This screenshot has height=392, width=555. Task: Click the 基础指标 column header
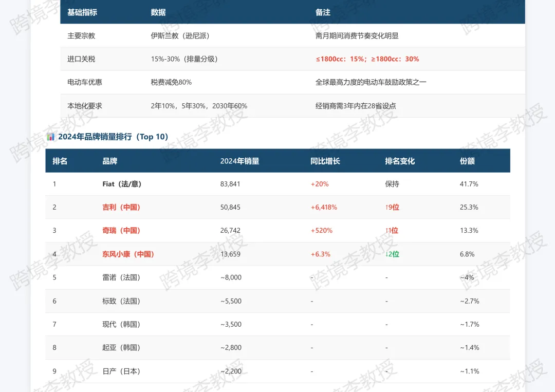pyautogui.click(x=82, y=12)
